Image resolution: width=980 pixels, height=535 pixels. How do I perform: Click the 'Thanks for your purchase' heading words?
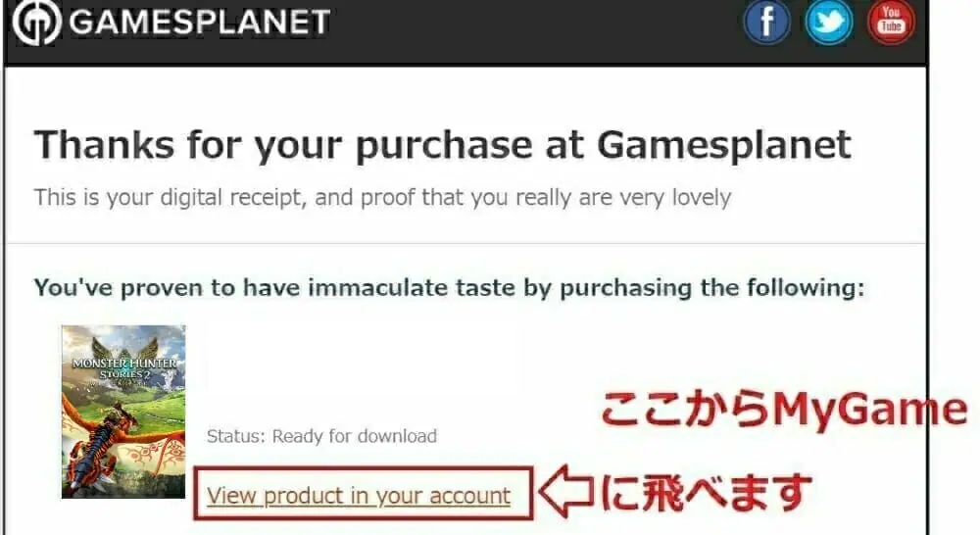(283, 146)
